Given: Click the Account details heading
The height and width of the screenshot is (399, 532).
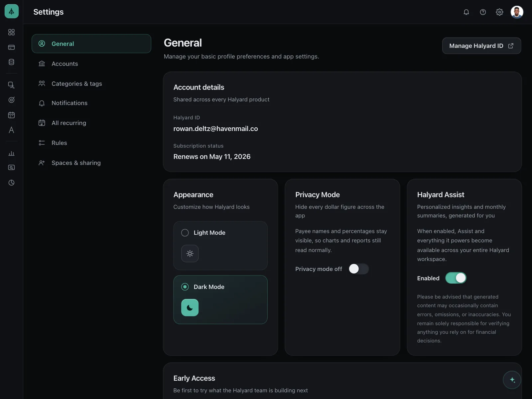Looking at the screenshot, I should click(199, 87).
